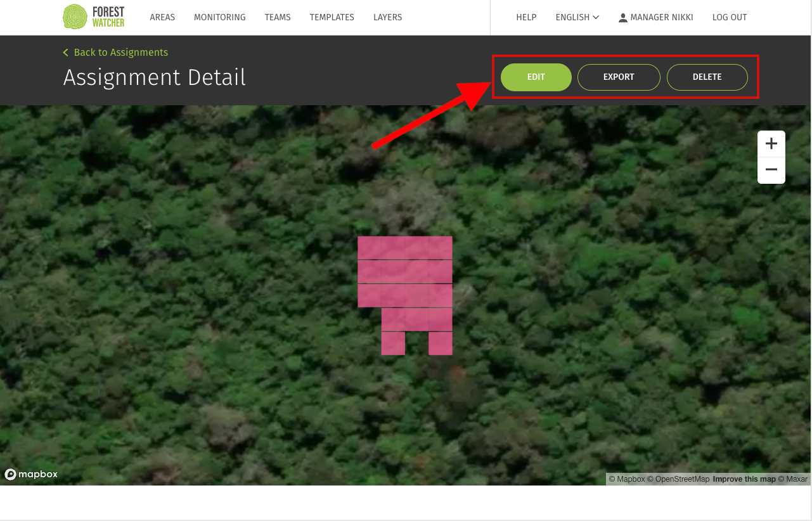Open the LAYERS section
This screenshot has width=812, height=521.
click(x=387, y=17)
